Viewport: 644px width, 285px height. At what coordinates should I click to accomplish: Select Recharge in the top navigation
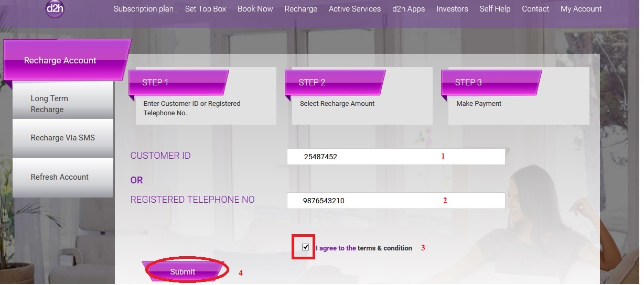pos(300,9)
